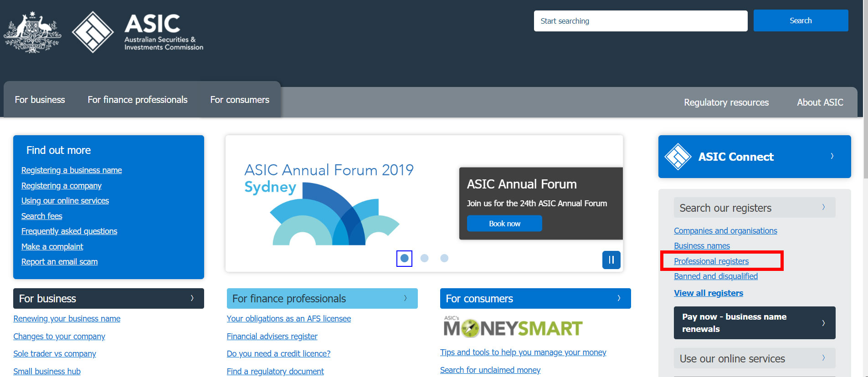868x377 pixels.
Task: Open Registering a company link
Action: click(x=62, y=186)
